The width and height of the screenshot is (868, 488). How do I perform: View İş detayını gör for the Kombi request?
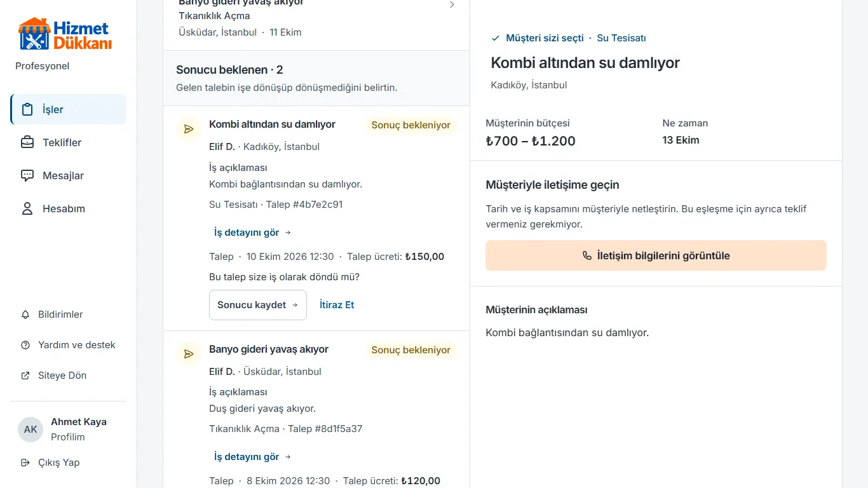coord(253,233)
